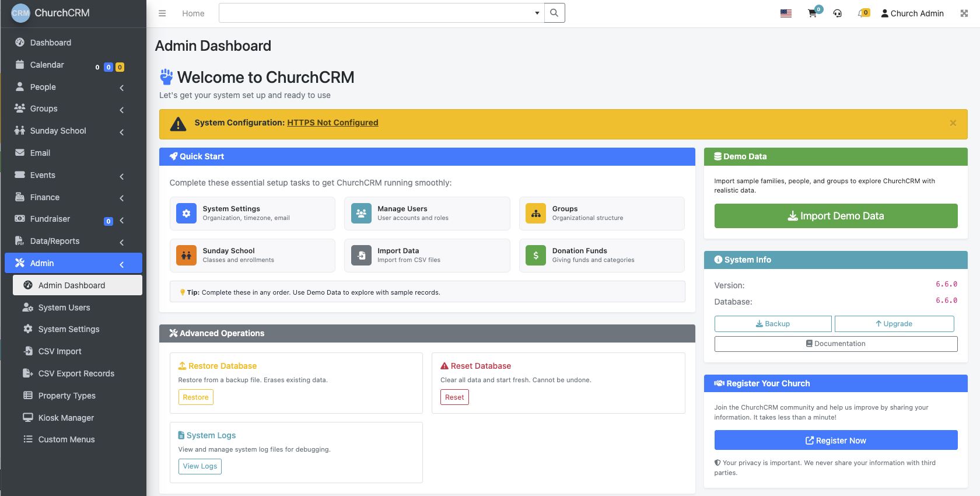Screen dimensions: 980x496
Task: Open the shopping cart icon
Action: pos(812,13)
